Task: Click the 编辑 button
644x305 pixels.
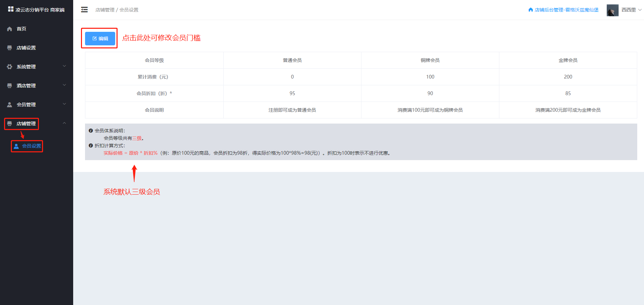Action: 100,39
